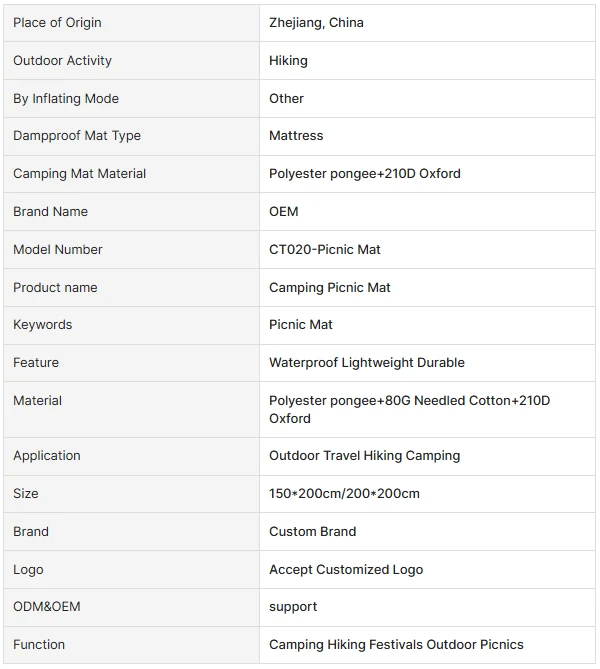Click the Camping Picnic Mat product name
The width and height of the screenshot is (600, 669).
329,288
